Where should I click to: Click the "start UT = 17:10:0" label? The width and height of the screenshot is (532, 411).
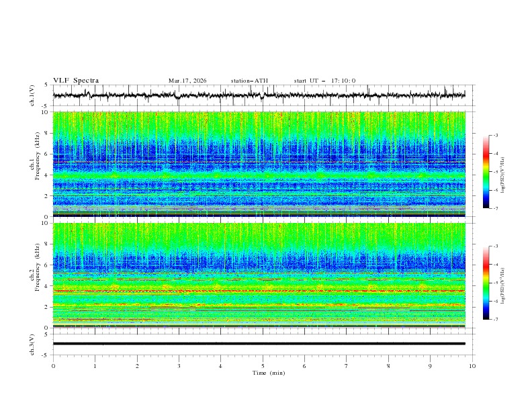point(324,81)
